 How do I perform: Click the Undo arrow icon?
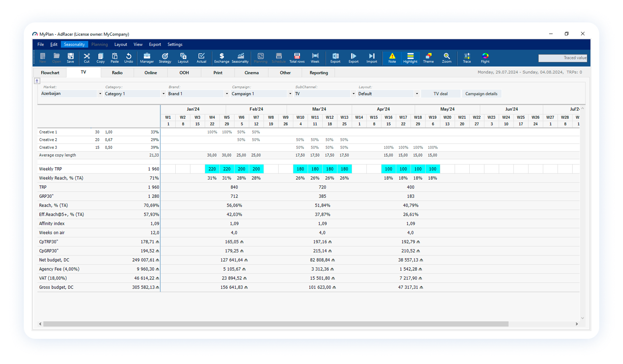[x=128, y=58]
